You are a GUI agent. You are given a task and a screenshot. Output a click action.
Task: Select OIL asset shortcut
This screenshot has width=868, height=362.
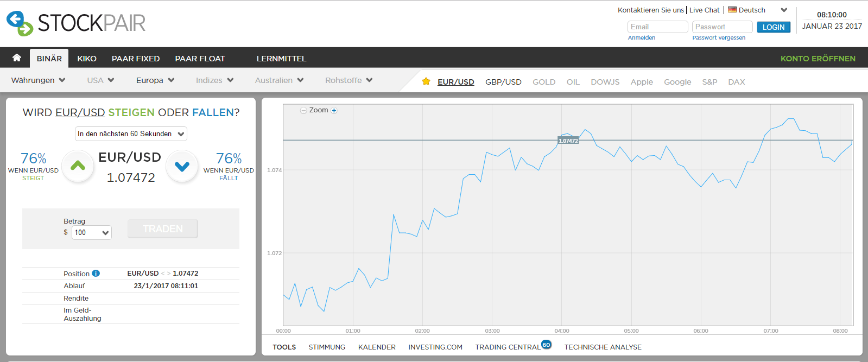coord(573,82)
